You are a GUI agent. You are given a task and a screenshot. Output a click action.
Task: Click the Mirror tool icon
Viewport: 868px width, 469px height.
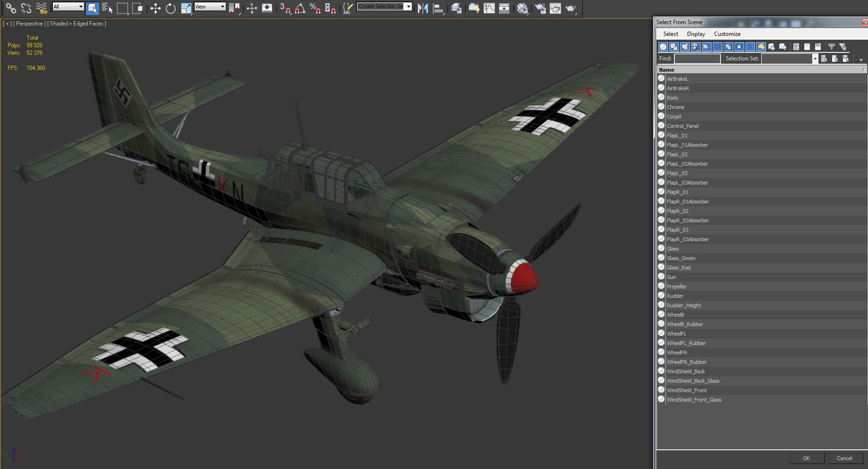(x=423, y=8)
